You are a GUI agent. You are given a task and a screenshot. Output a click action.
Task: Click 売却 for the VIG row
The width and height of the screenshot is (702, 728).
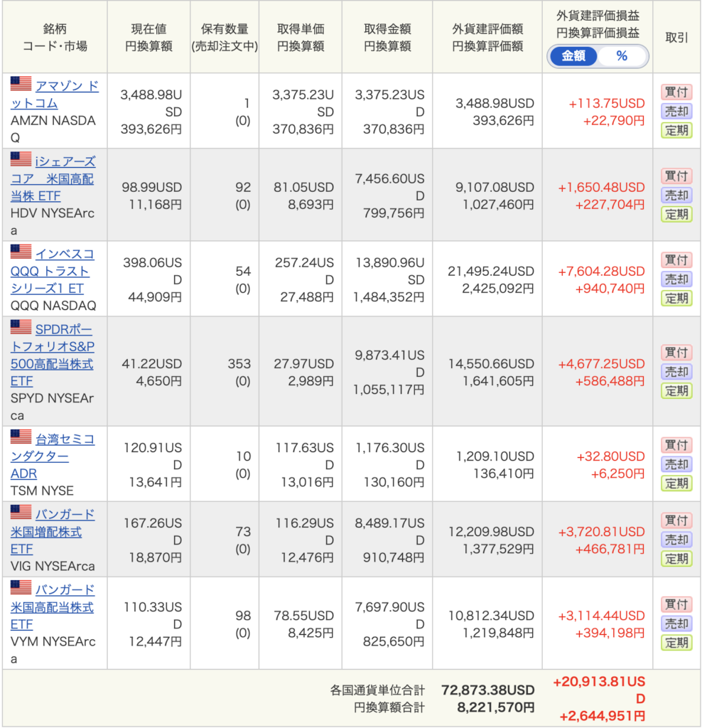[x=676, y=540]
